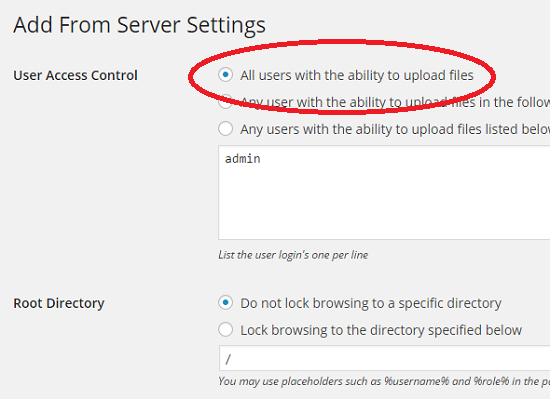
Task: Select 'All users with the ability to upload files'
Action: point(225,75)
